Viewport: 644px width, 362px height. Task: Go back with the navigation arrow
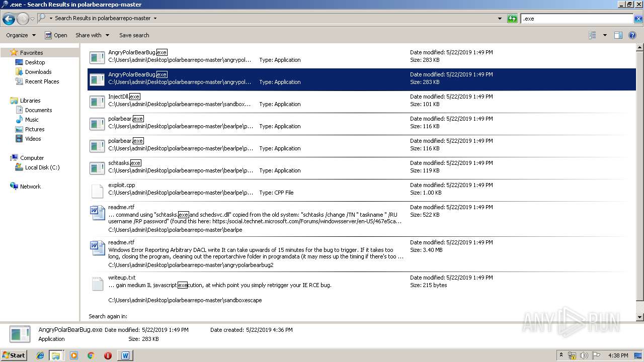coord(9,19)
